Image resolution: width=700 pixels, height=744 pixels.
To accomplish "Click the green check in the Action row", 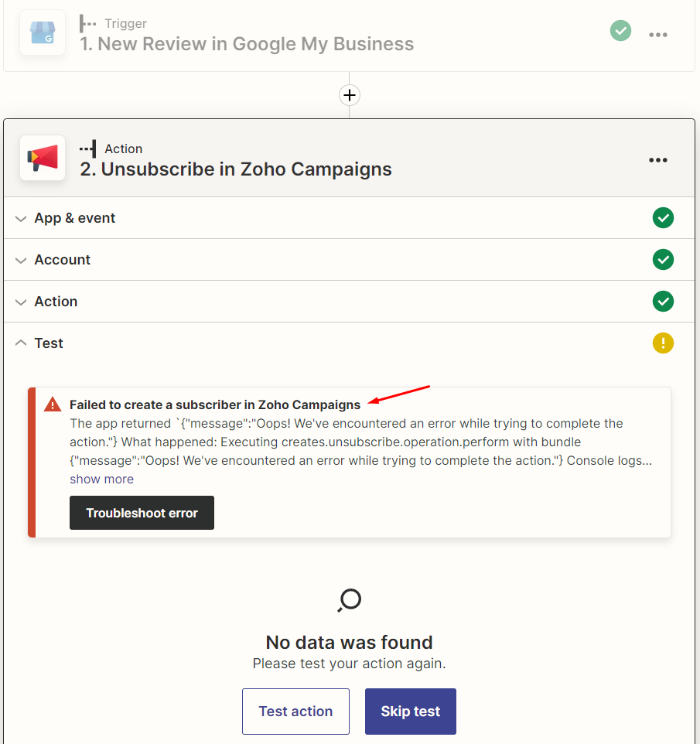I will pyautogui.click(x=663, y=302).
